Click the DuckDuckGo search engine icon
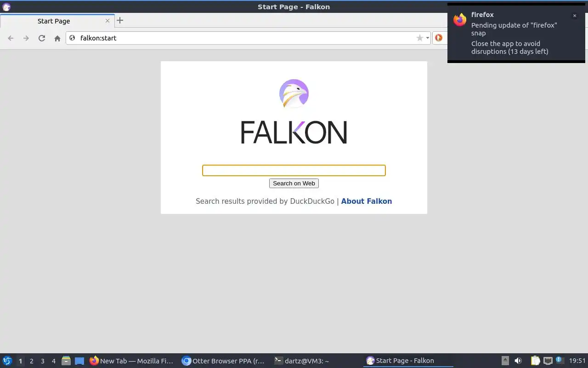The height and width of the screenshot is (368, 588). (x=439, y=38)
